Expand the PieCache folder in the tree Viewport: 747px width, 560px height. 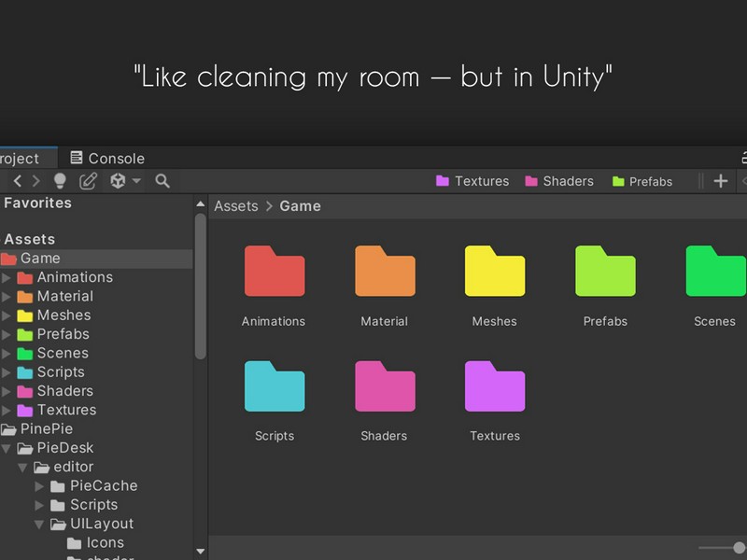click(x=39, y=486)
